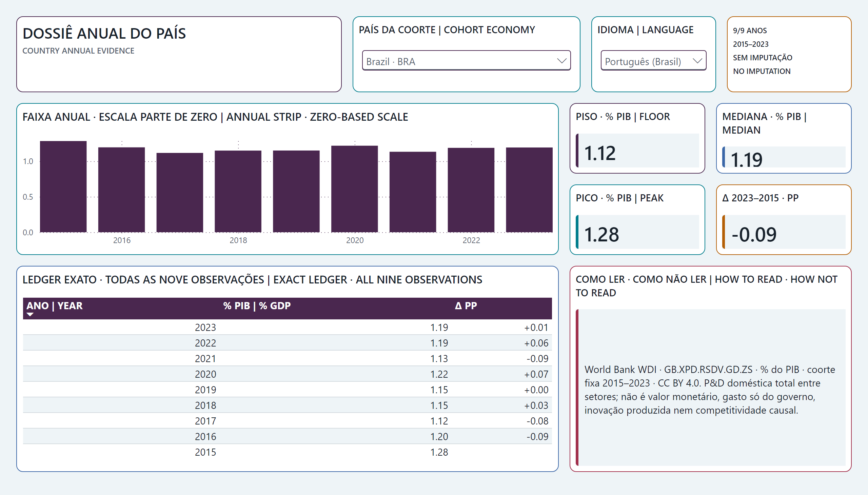Click the +0.03 delta in the 2018 row

point(536,405)
